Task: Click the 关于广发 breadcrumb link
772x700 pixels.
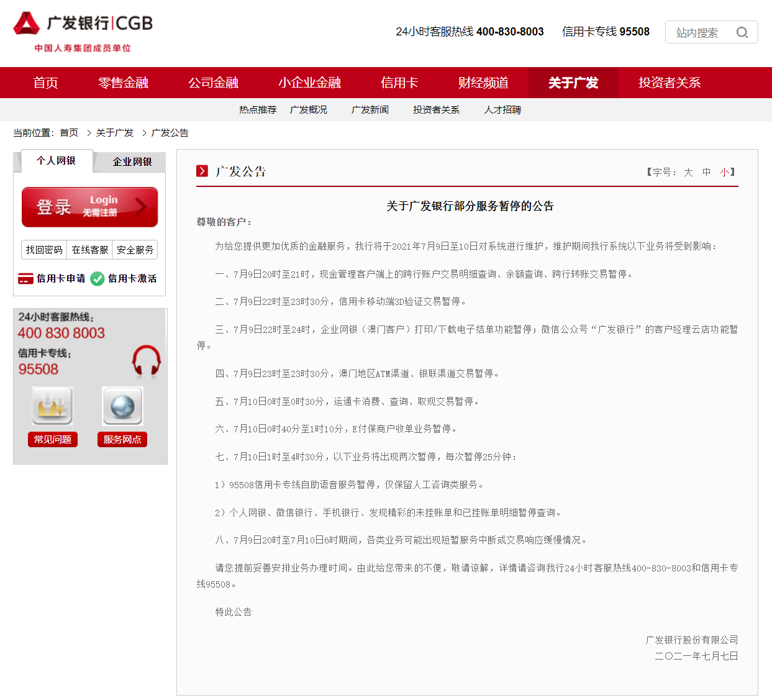Action: [115, 133]
